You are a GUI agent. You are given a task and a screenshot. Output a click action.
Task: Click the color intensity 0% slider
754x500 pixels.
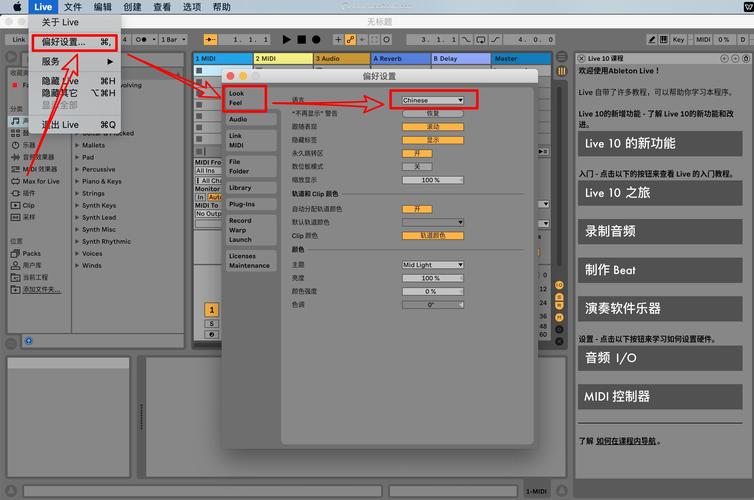(x=433, y=291)
